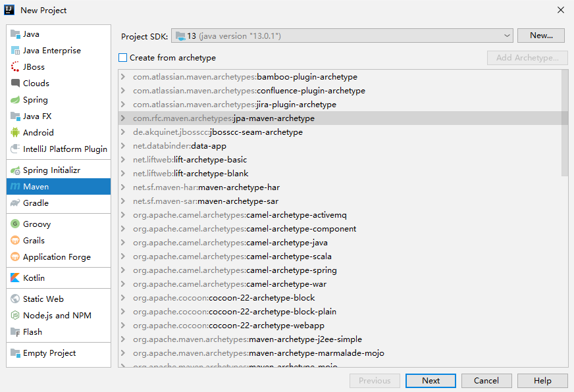The height and width of the screenshot is (392, 574).
Task: Select the Clouds icon
Action: tap(15, 84)
